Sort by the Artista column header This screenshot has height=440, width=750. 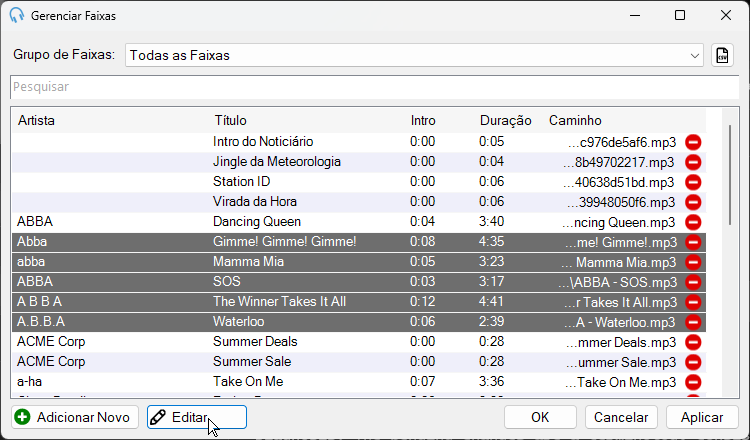pyautogui.click(x=36, y=121)
